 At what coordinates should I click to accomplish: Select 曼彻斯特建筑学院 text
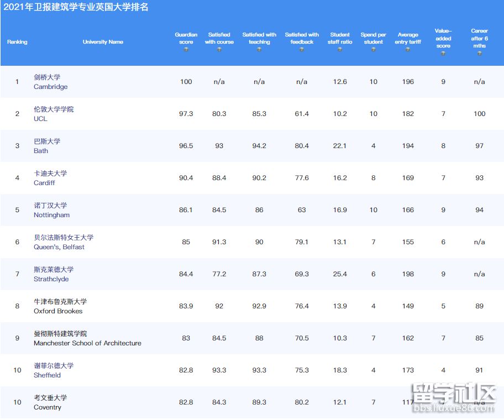[60, 334]
